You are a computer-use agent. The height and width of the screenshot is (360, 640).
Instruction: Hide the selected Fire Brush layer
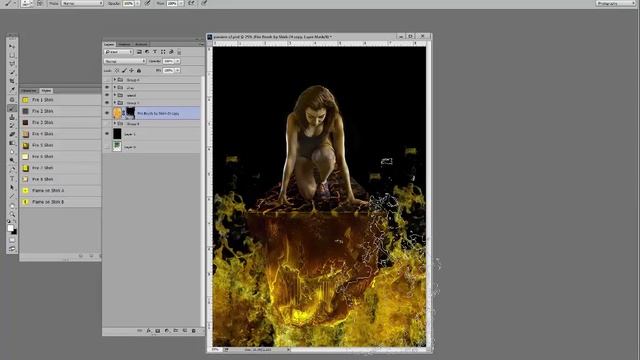pos(107,113)
